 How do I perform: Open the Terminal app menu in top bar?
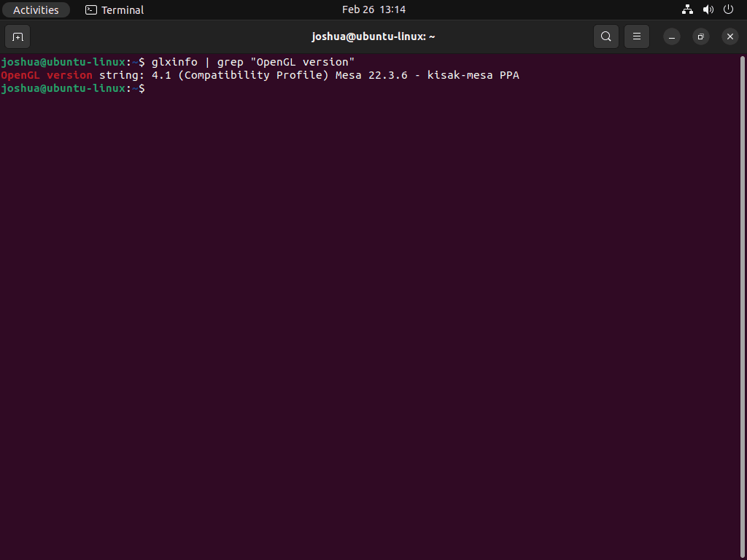point(115,9)
